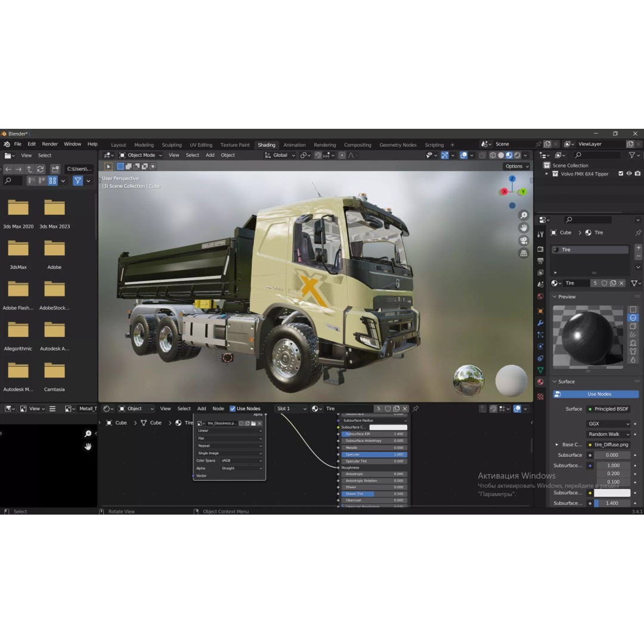The width and height of the screenshot is (644, 644).
Task: Toggle Volvo FMX 6X4 Tipper viewport visibility eye
Action: pyautogui.click(x=629, y=174)
